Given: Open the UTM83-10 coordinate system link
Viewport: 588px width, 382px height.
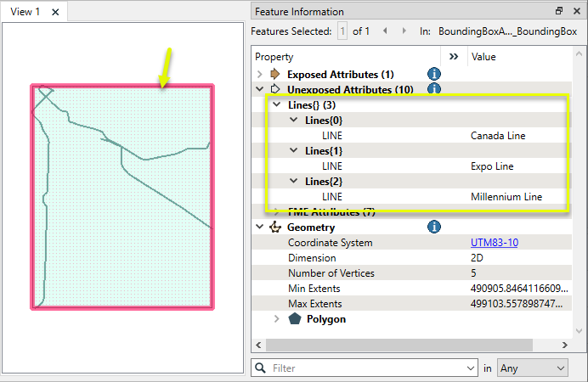Looking at the screenshot, I should (x=494, y=243).
